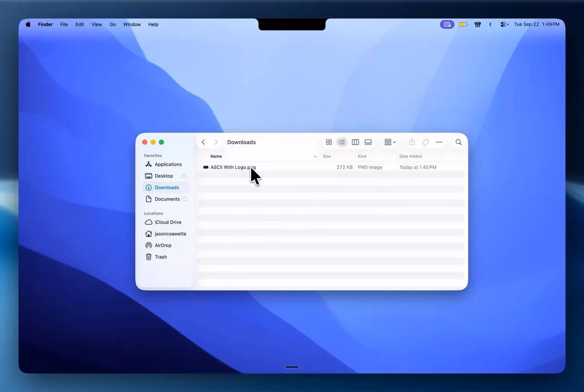Sort by the Date Added column header
Viewport: 584px width, 392px height.
pyautogui.click(x=411, y=157)
